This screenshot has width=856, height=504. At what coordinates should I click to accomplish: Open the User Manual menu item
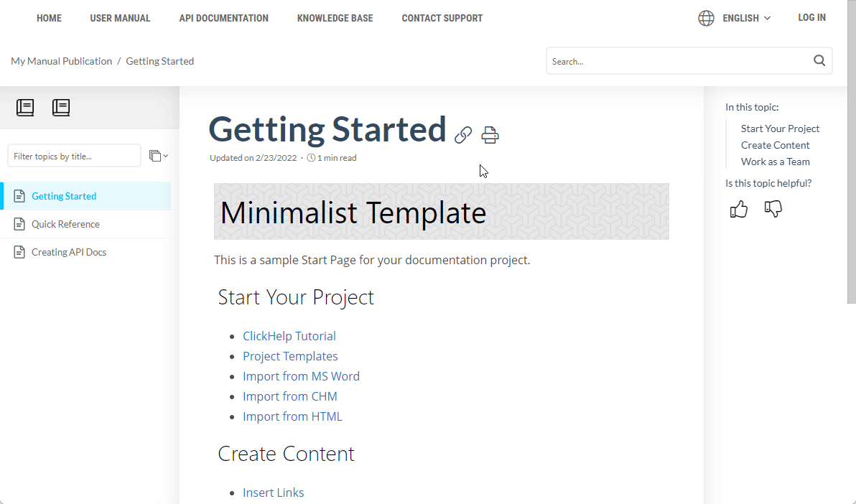coord(120,18)
